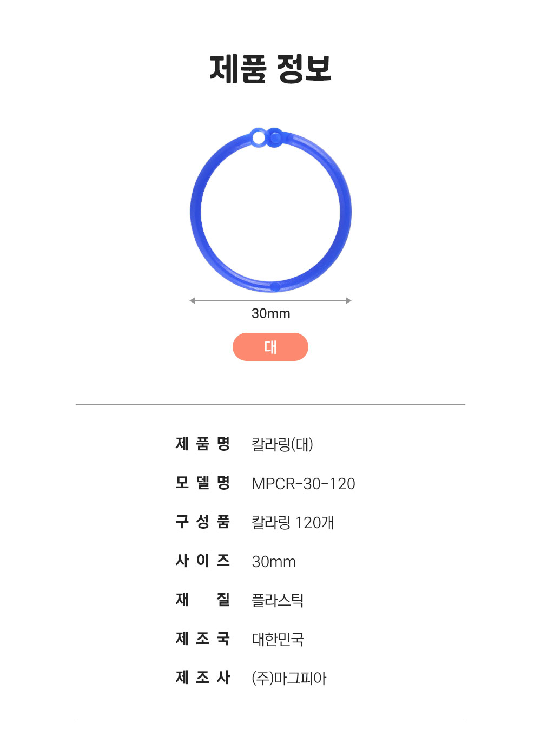
Task: Click the model number MPCR-30-120
Action: (x=304, y=483)
